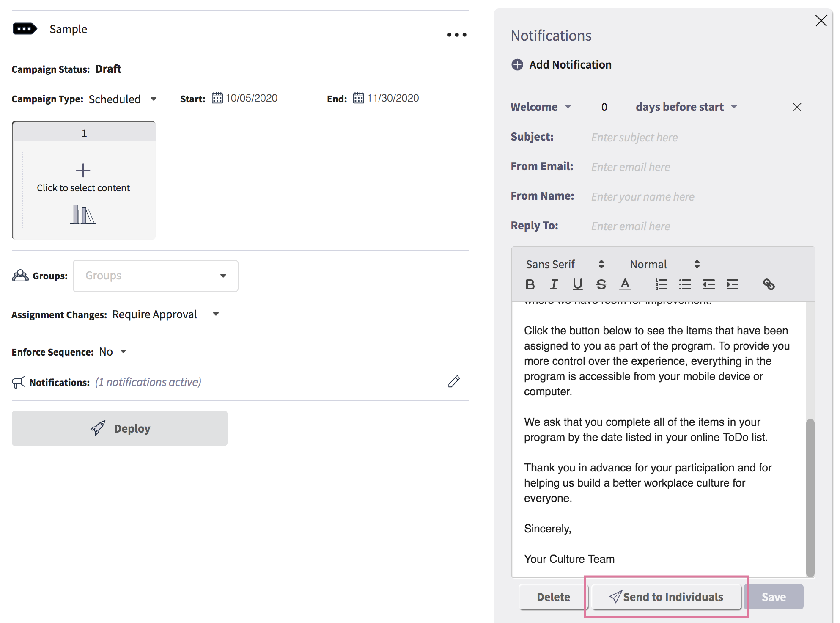Image resolution: width=840 pixels, height=623 pixels.
Task: Click Send to Individuals button
Action: coord(666,597)
